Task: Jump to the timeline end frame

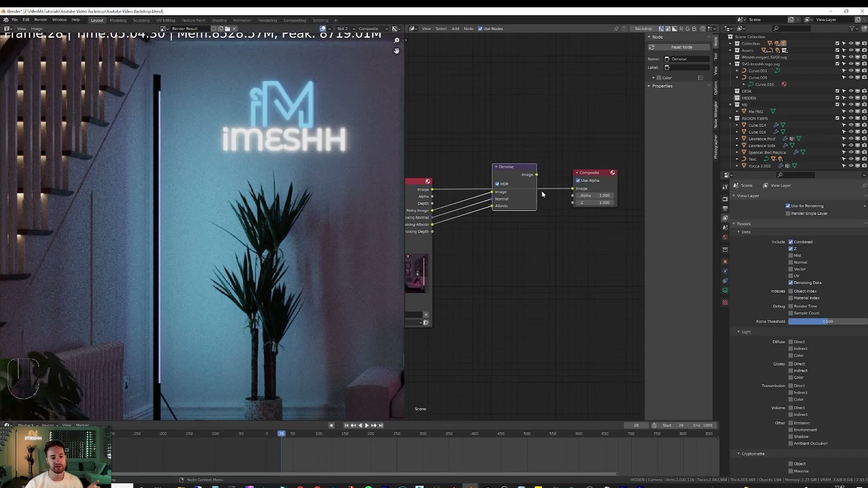Action: tap(381, 425)
